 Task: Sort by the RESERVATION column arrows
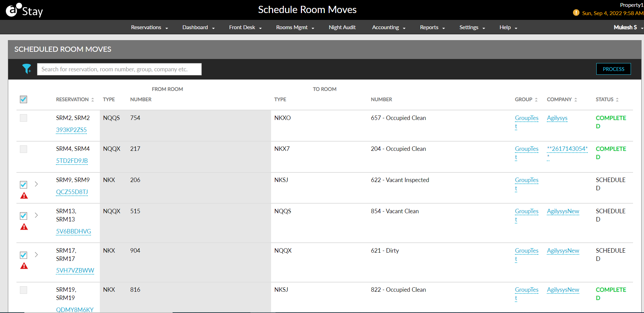[93, 99]
